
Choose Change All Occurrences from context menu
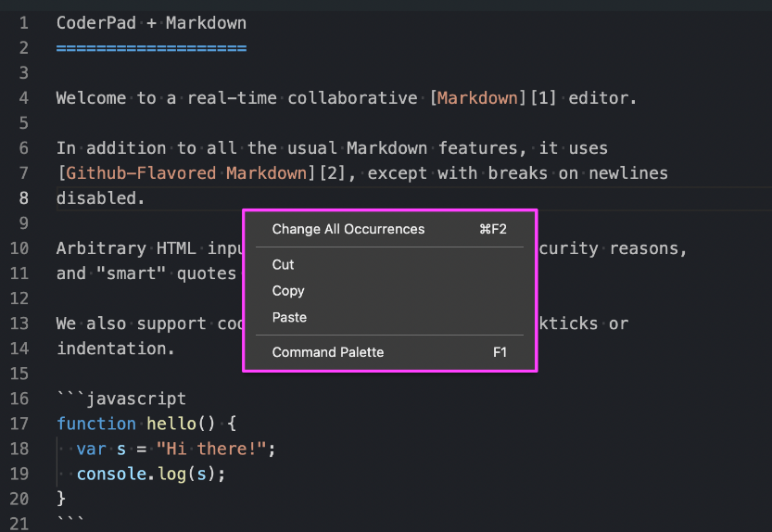348,229
